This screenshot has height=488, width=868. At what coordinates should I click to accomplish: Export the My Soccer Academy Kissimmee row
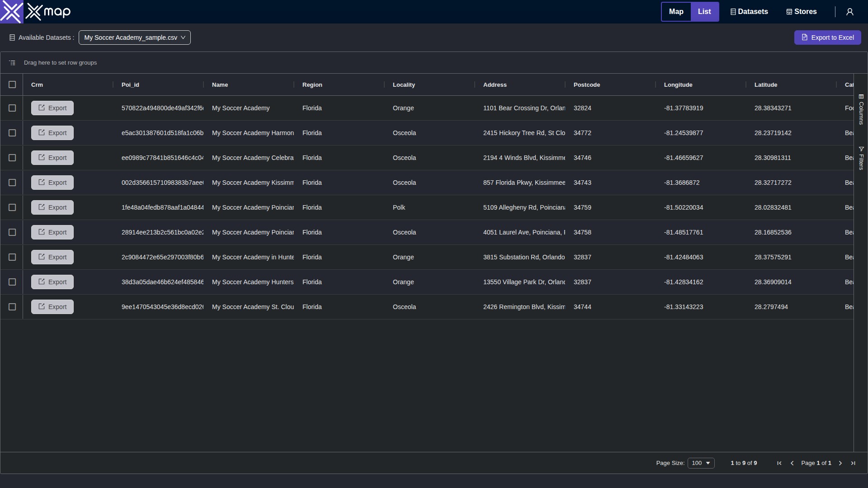52,183
